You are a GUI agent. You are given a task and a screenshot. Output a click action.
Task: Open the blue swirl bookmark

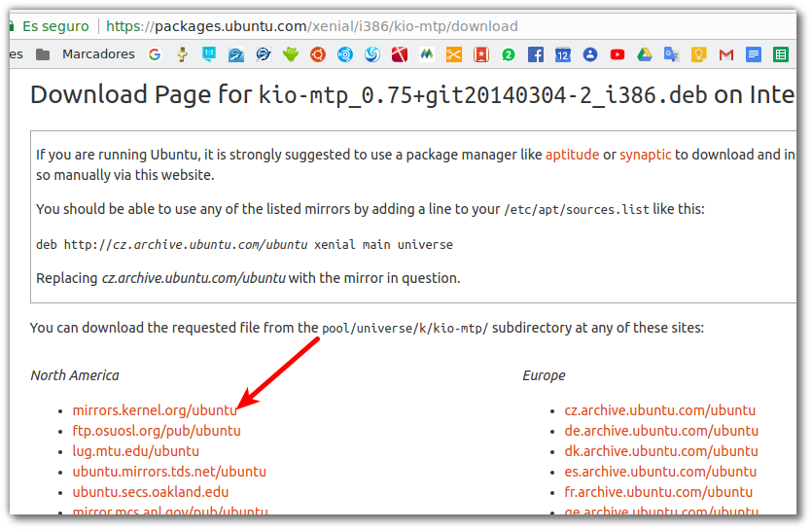372,54
